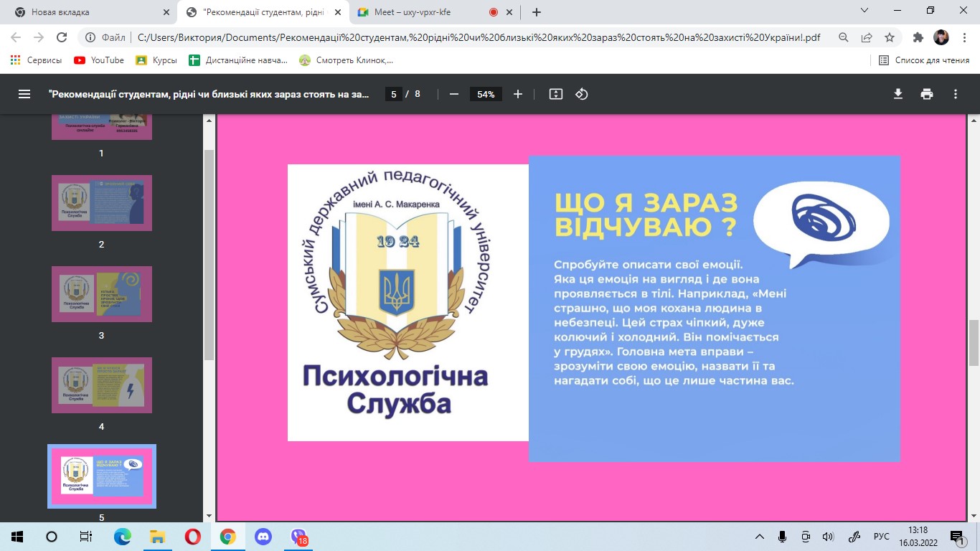
Task: Go forward in browser history
Action: click(x=39, y=37)
